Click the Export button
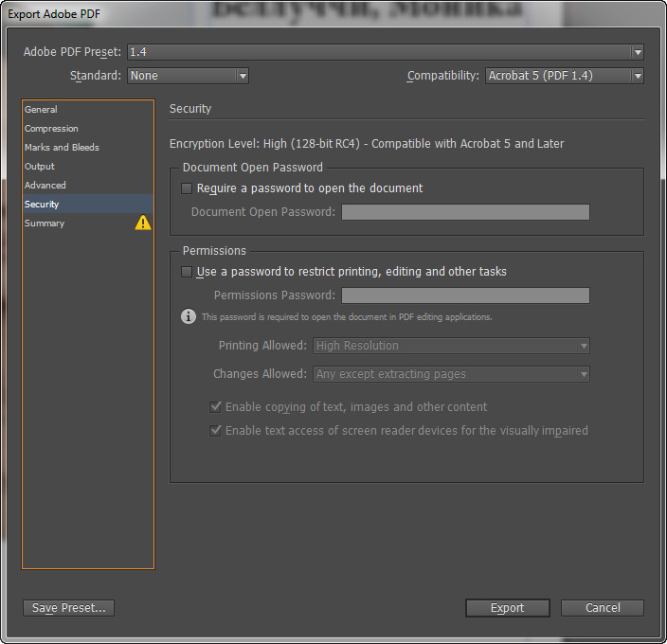Image resolution: width=667 pixels, height=644 pixels. pyautogui.click(x=507, y=608)
